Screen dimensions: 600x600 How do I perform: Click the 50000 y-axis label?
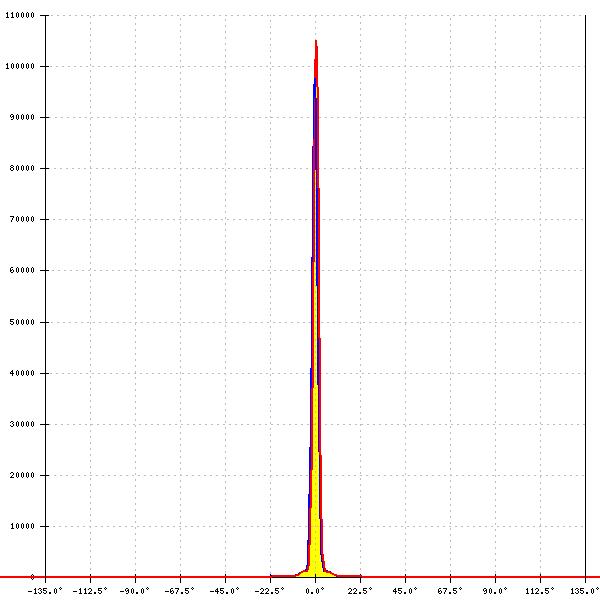click(x=22, y=322)
